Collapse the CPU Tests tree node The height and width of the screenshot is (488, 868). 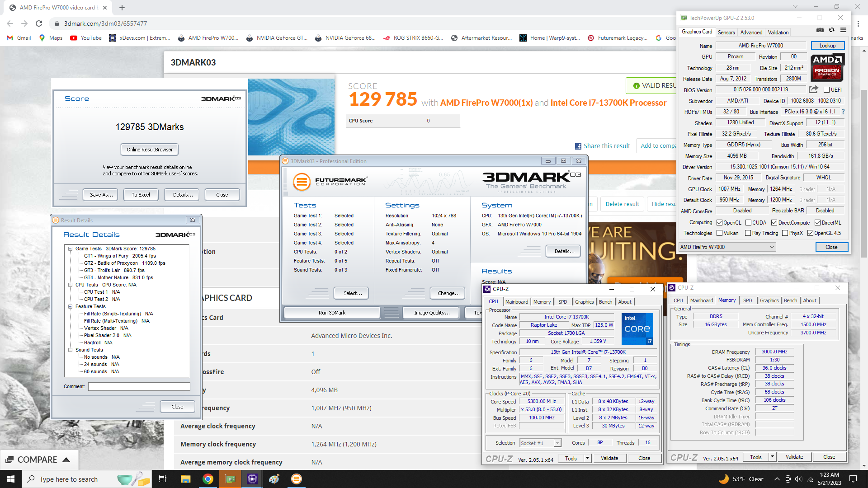point(71,285)
